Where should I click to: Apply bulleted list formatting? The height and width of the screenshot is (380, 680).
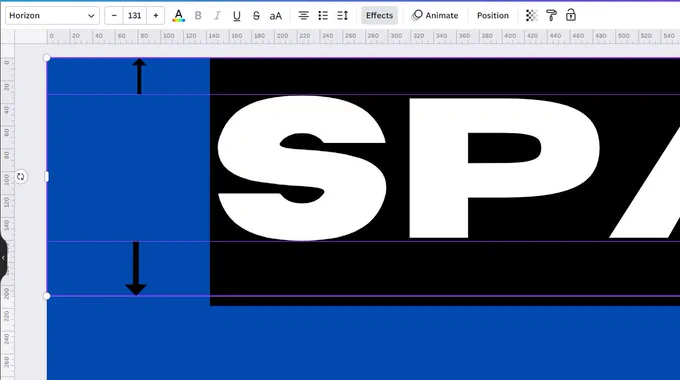(323, 16)
